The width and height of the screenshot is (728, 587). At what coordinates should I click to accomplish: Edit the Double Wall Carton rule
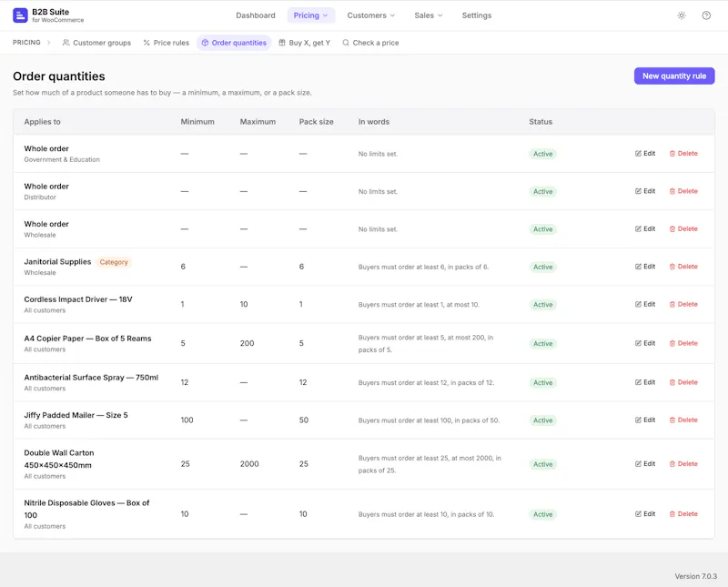(645, 463)
